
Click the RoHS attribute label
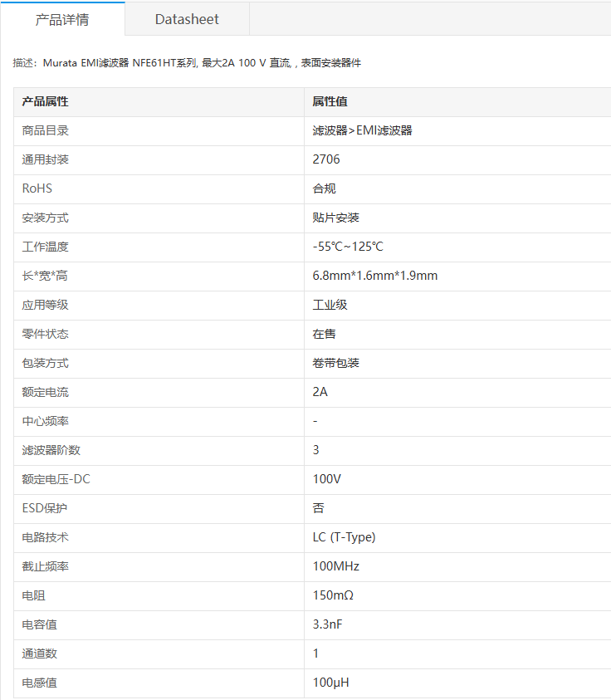tap(37, 188)
